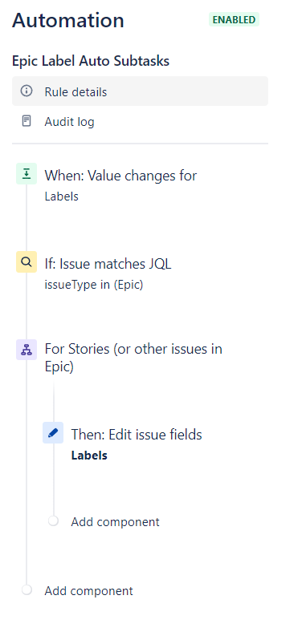Viewport: 306px width, 644px height.
Task: Click the Audit log document icon
Action: point(27,121)
